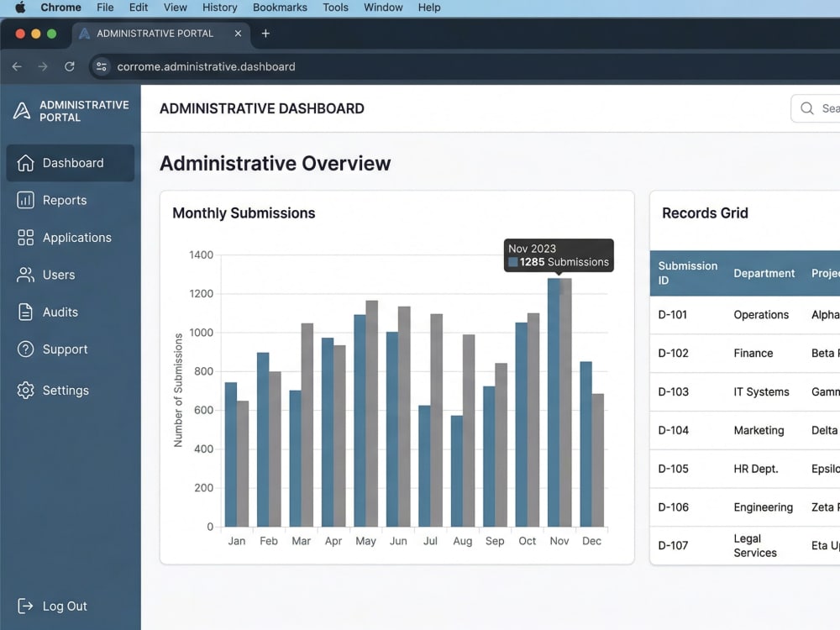
Task: Click the Submission ID column header
Action: pos(687,273)
